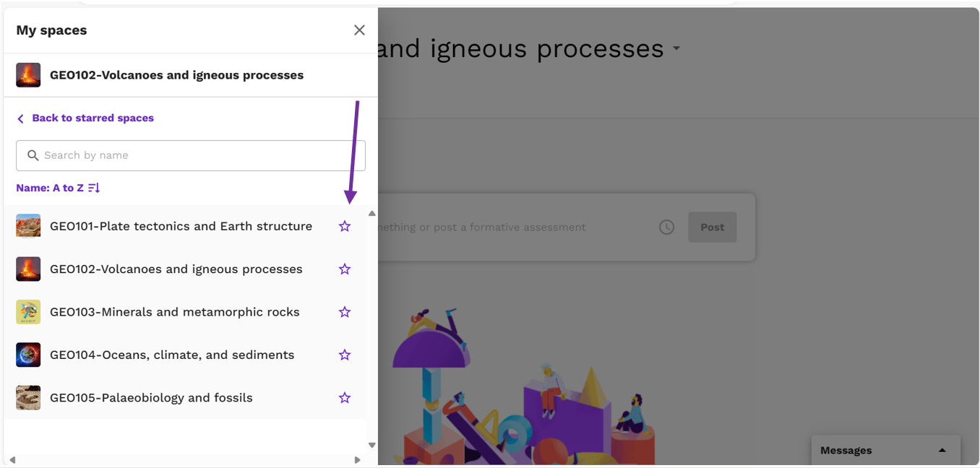This screenshot has height=468, width=980.
Task: Click the list scroll up arrow
Action: click(x=372, y=213)
